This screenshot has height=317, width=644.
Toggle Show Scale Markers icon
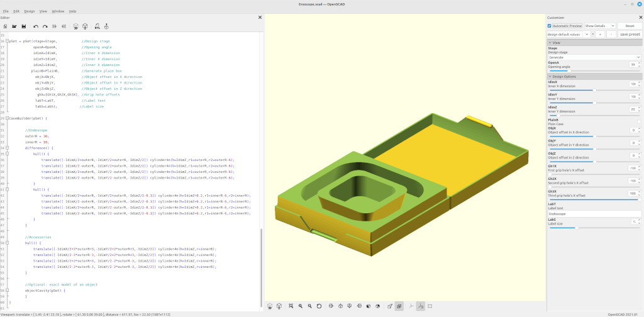click(x=421, y=306)
